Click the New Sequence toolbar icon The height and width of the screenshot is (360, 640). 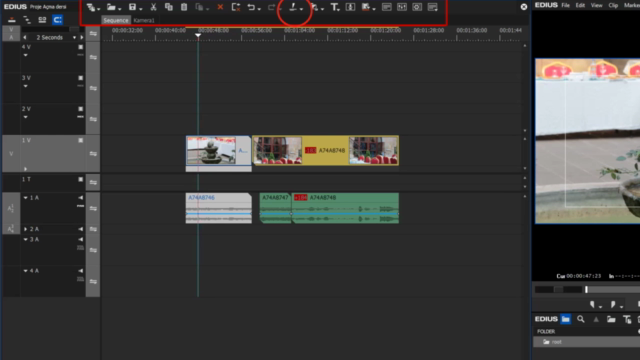pyautogui.click(x=91, y=7)
